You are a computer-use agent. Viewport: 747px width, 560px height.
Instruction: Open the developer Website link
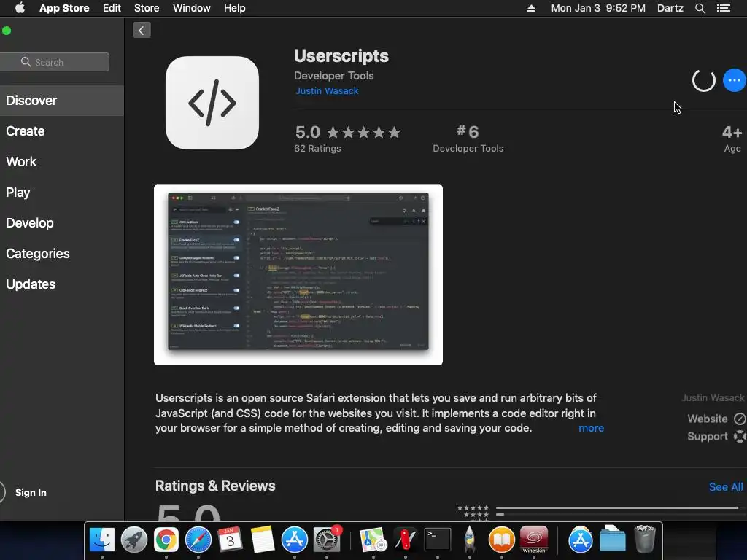pos(716,419)
